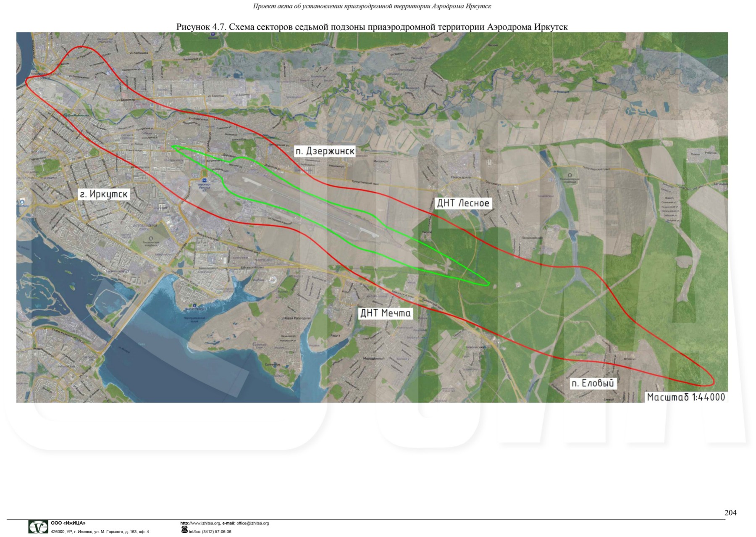Click the office@izhitsa.org email address
This screenshot has width=756, height=537.
[252, 523]
